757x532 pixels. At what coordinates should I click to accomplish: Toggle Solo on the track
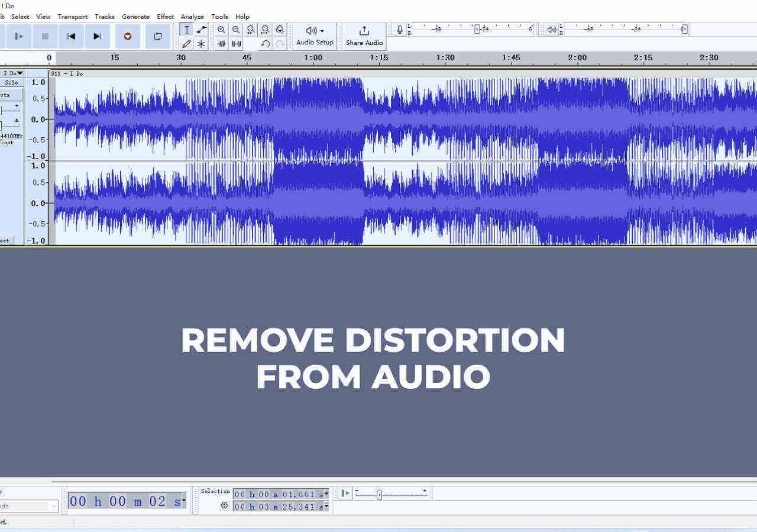tap(11, 83)
